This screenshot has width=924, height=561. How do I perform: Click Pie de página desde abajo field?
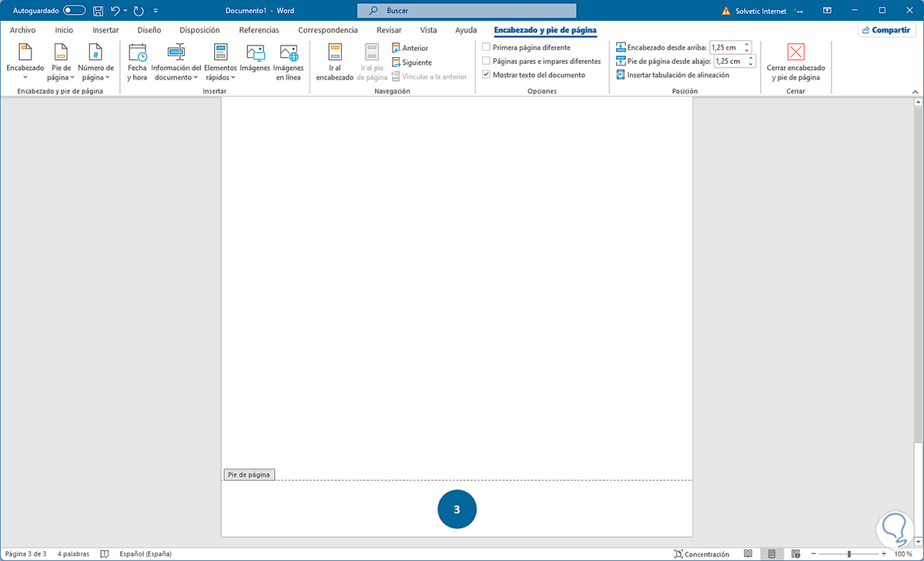tap(730, 61)
